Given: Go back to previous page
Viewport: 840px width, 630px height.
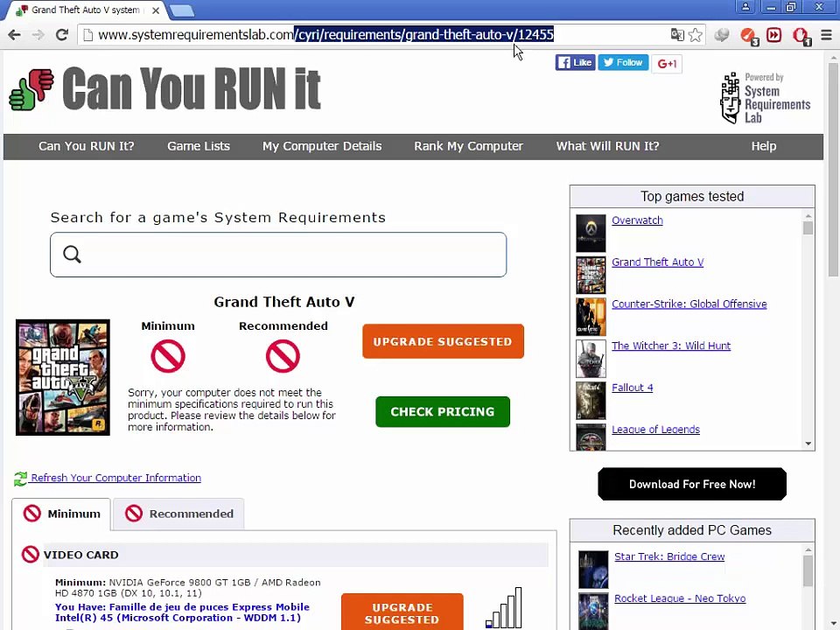Looking at the screenshot, I should tap(15, 35).
